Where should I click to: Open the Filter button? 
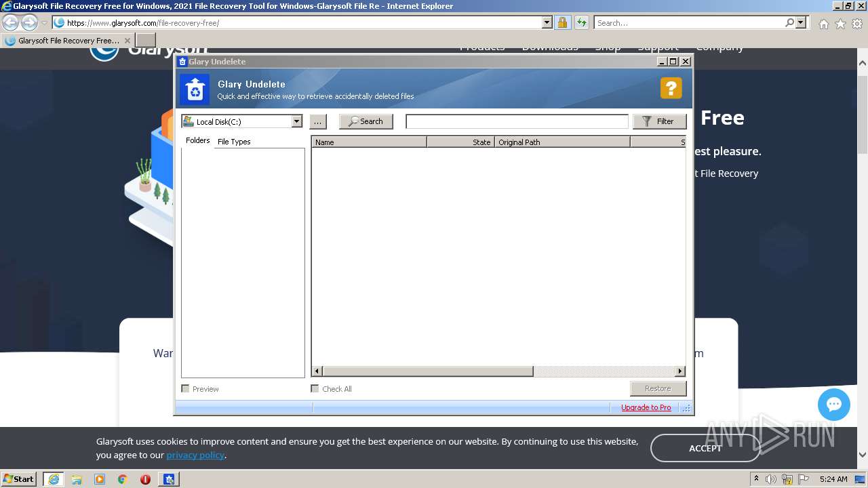(659, 121)
